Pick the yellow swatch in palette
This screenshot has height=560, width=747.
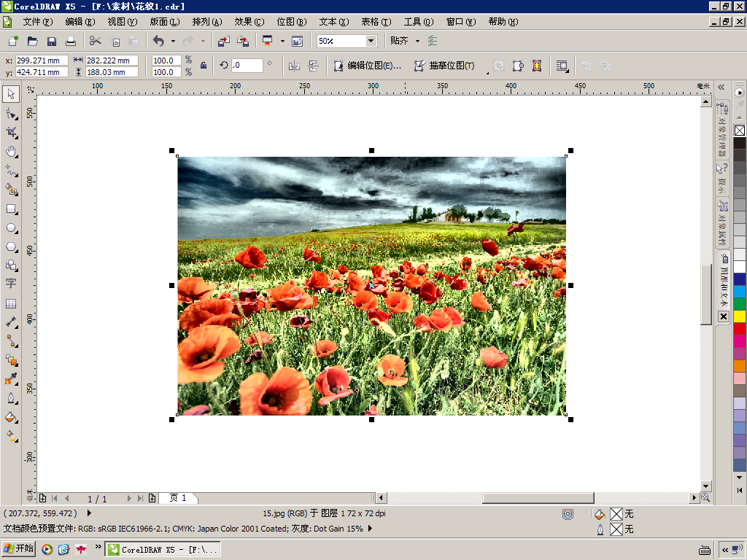tap(740, 316)
